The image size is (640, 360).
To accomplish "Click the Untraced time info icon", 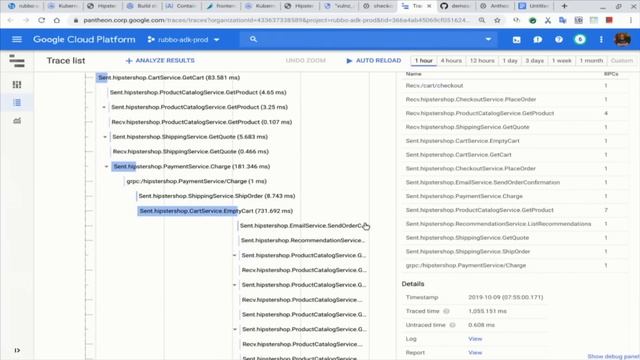I will tap(452, 325).
